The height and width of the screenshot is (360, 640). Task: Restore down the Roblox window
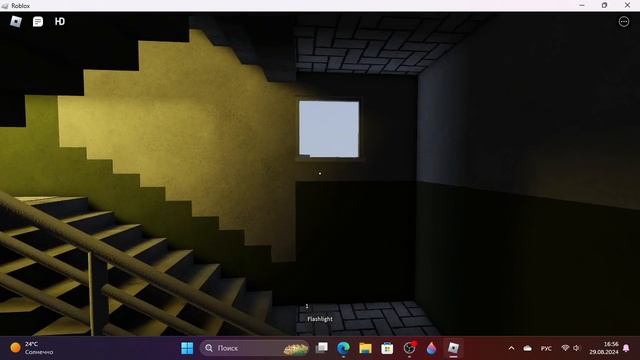point(604,5)
